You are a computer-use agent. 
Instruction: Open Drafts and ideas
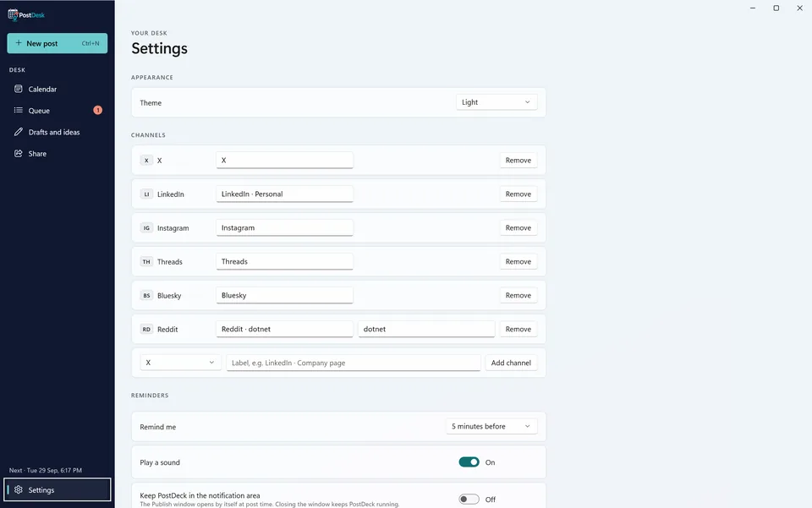click(x=57, y=132)
